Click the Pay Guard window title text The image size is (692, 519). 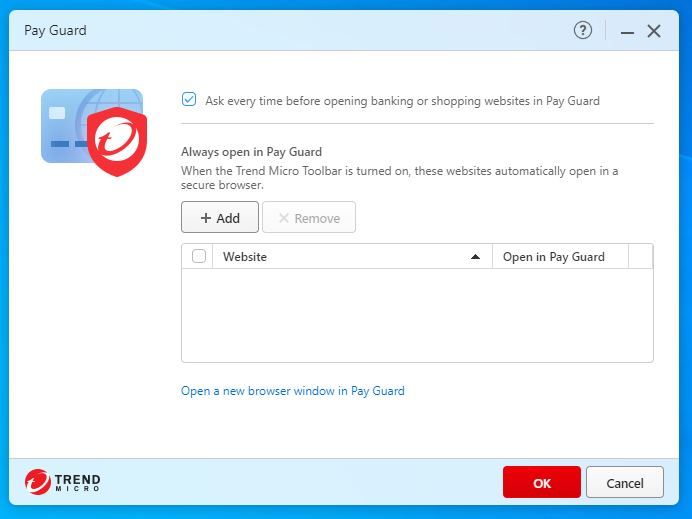(55, 30)
